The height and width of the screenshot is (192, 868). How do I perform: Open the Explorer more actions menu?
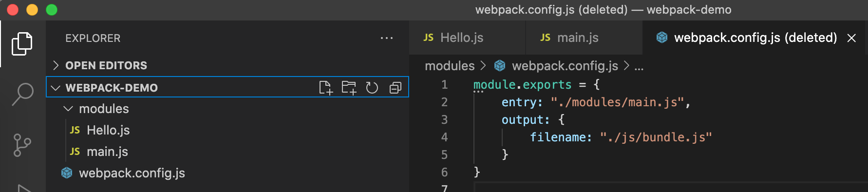pyautogui.click(x=387, y=38)
